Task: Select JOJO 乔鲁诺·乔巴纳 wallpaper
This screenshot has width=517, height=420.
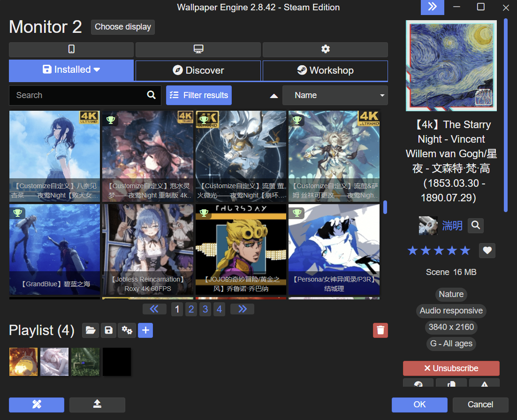Action: [241, 250]
